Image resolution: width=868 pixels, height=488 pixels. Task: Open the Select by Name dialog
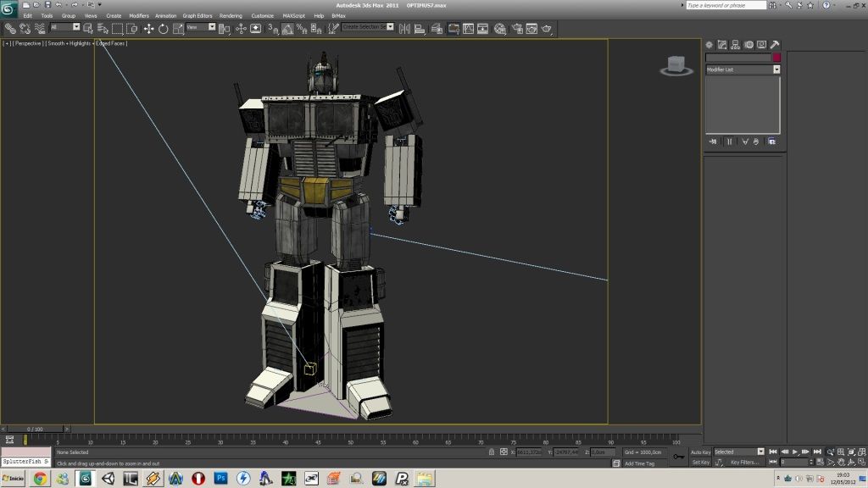click(x=103, y=29)
